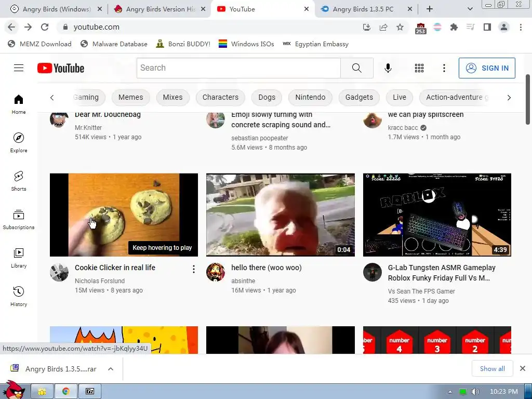
Task: Open the YouTube hamburger guide menu
Action: (19, 68)
